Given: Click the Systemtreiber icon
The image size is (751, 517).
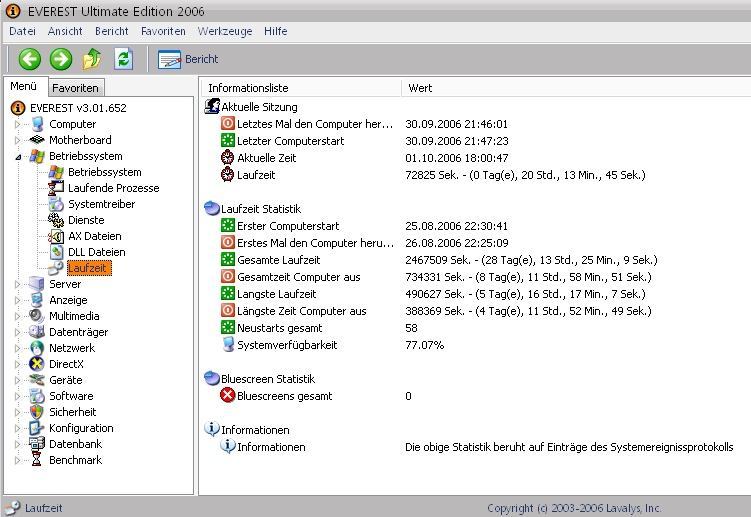Looking at the screenshot, I should (x=56, y=204).
